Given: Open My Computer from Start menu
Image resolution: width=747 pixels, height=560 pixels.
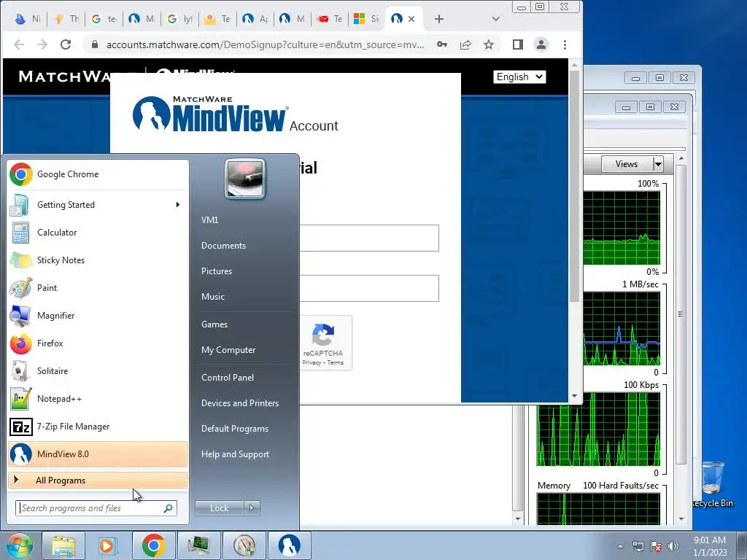Looking at the screenshot, I should coord(228,350).
